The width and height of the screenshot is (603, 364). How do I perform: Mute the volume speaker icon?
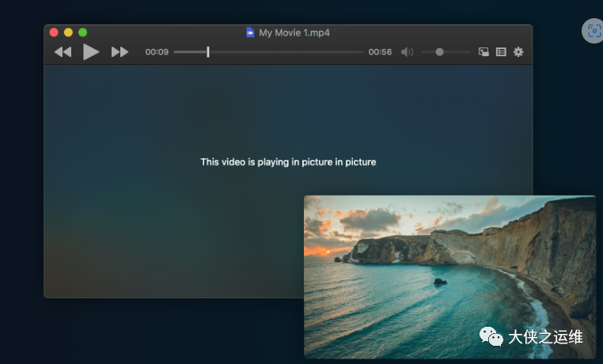tap(407, 52)
